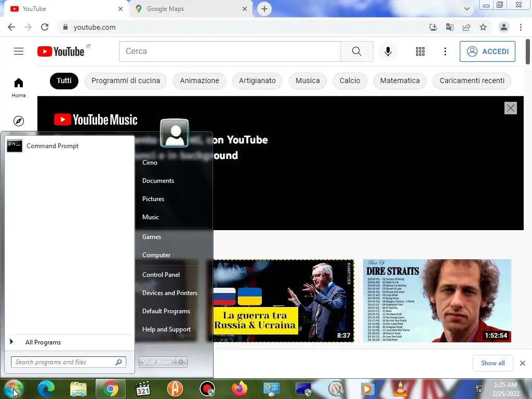Open a new browser tab
The width and height of the screenshot is (532, 399).
264,9
